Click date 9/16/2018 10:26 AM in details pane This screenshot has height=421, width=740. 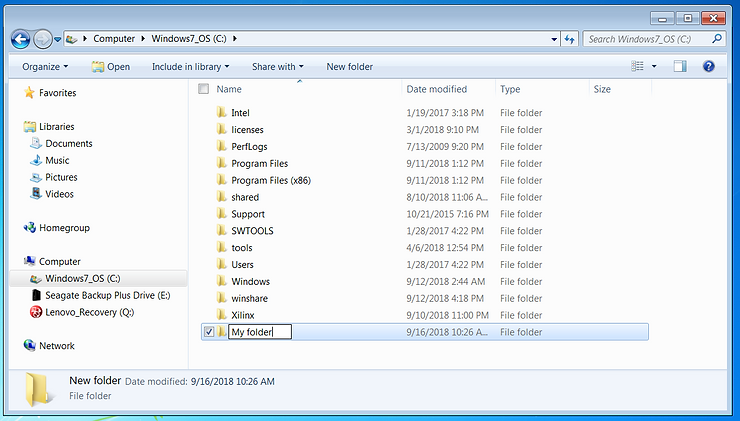(x=232, y=381)
